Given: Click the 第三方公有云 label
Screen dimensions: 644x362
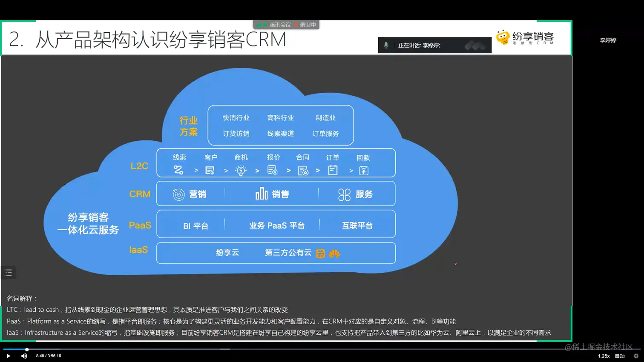Looking at the screenshot, I should coord(288,253).
